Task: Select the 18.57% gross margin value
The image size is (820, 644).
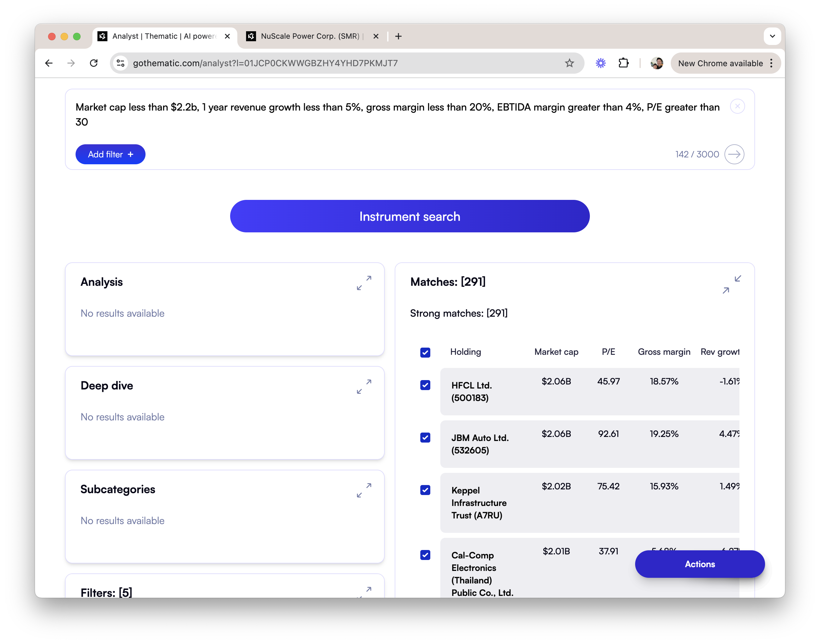Action: pos(664,381)
